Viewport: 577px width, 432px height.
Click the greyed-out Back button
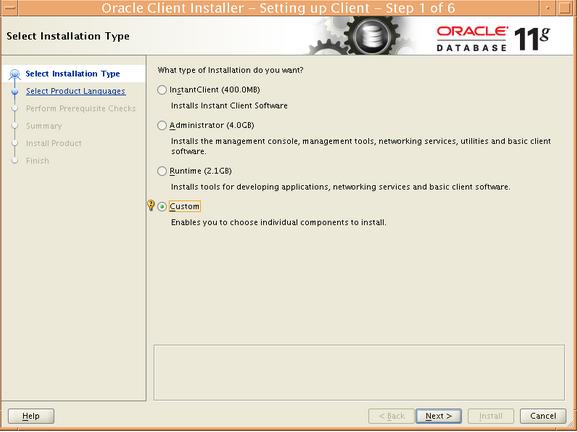[x=392, y=416]
